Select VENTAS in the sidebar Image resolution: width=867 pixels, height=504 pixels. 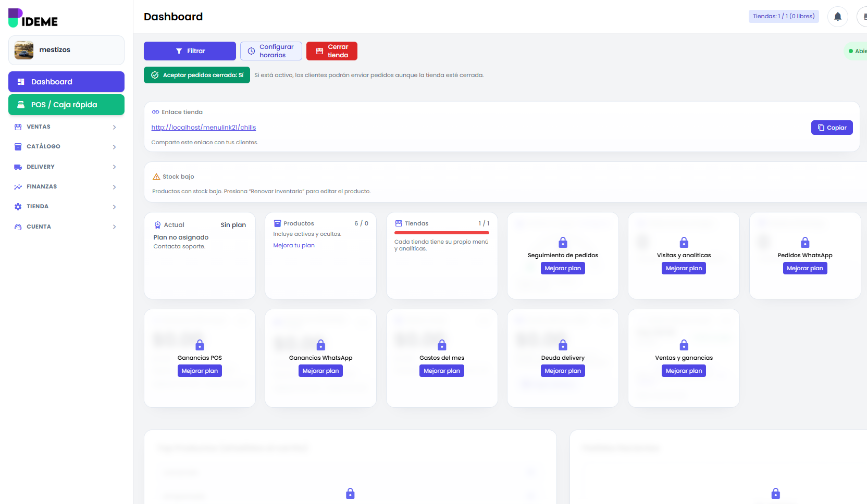[39, 127]
